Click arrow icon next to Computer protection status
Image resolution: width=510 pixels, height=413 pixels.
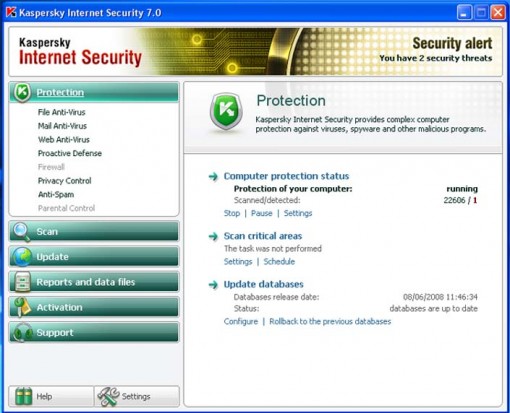(x=213, y=176)
